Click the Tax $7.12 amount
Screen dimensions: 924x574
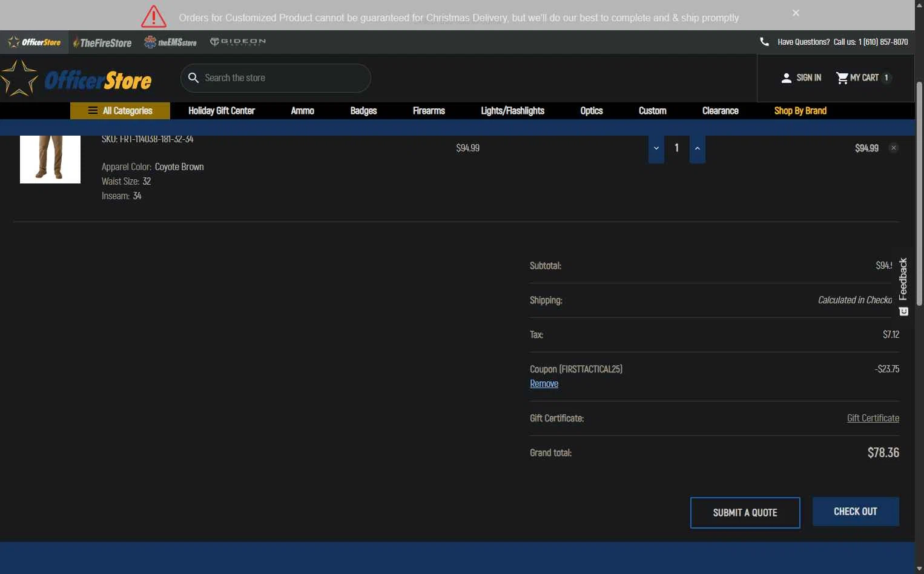(x=891, y=334)
